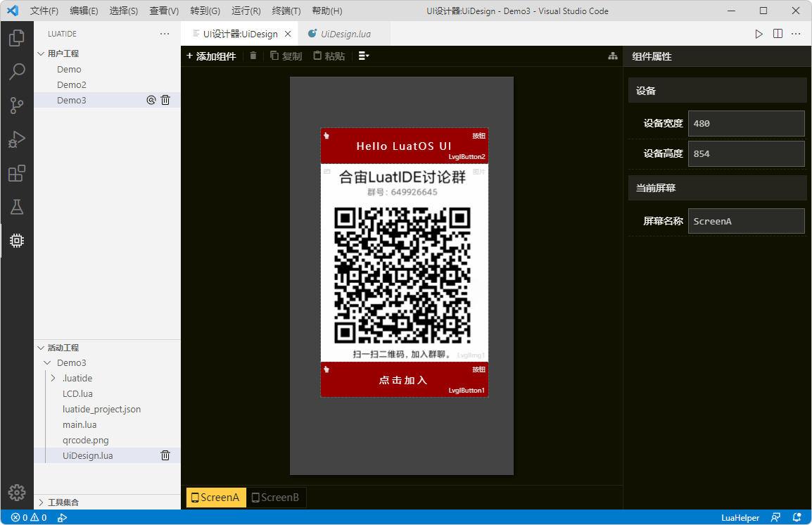Delete the UiDesign.lua file with trash icon
The image size is (812, 525).
click(165, 455)
